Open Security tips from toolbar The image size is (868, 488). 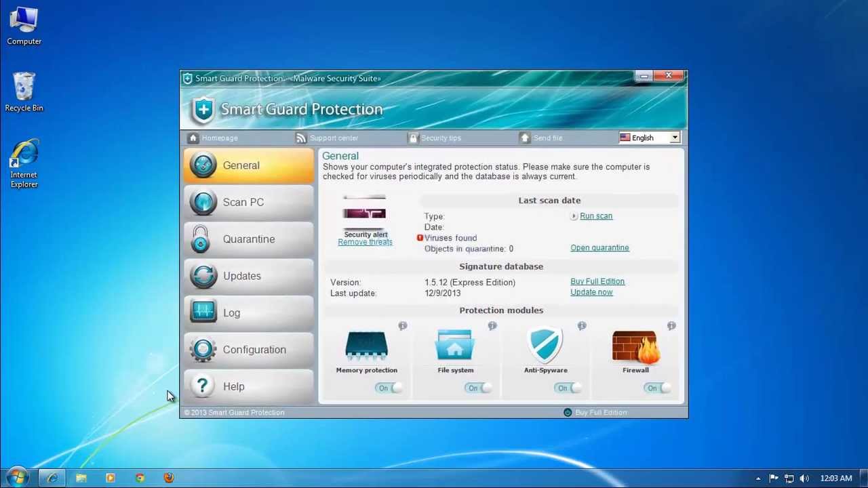click(434, 138)
